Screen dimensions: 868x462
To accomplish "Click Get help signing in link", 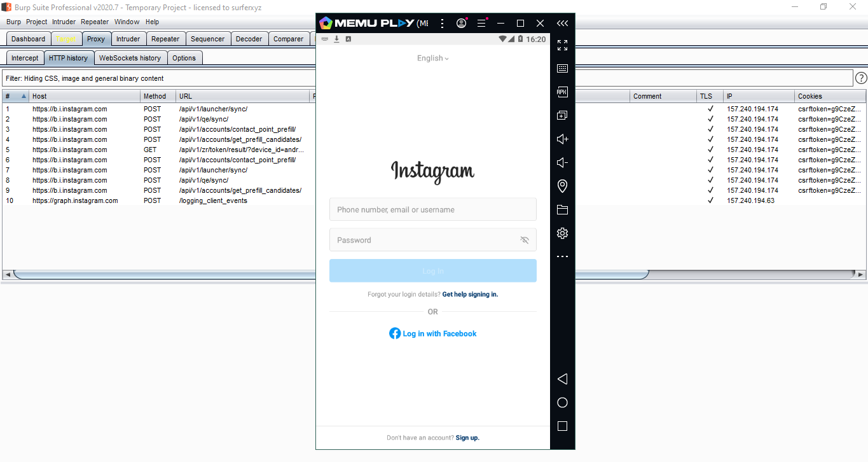I will [x=470, y=295].
